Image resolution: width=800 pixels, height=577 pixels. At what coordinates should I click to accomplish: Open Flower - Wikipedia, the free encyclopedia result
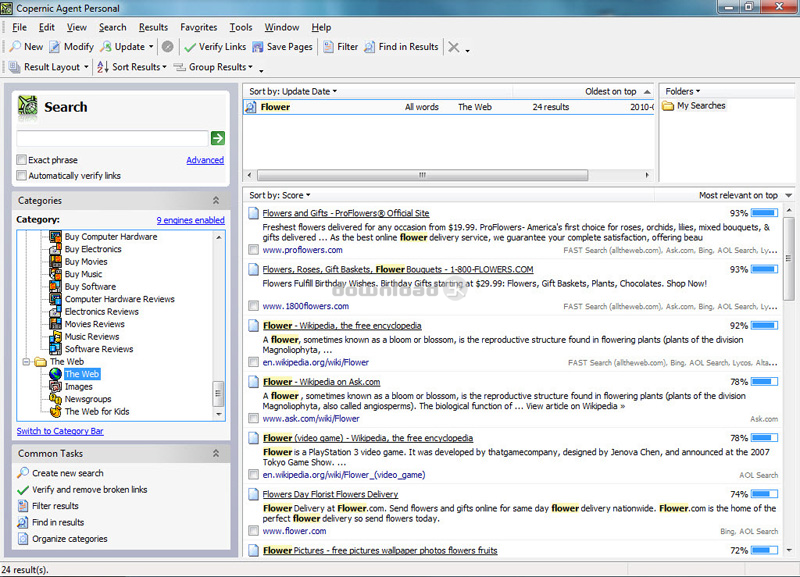(x=342, y=325)
